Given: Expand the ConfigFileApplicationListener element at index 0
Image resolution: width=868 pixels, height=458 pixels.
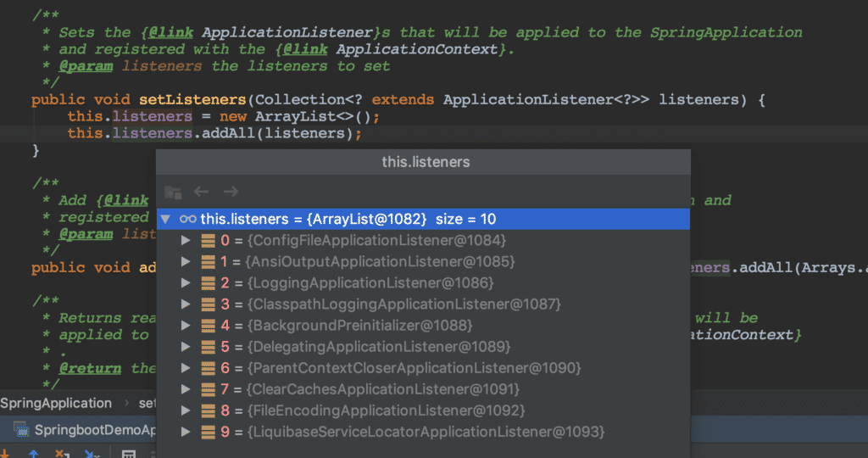Looking at the screenshot, I should (x=186, y=240).
